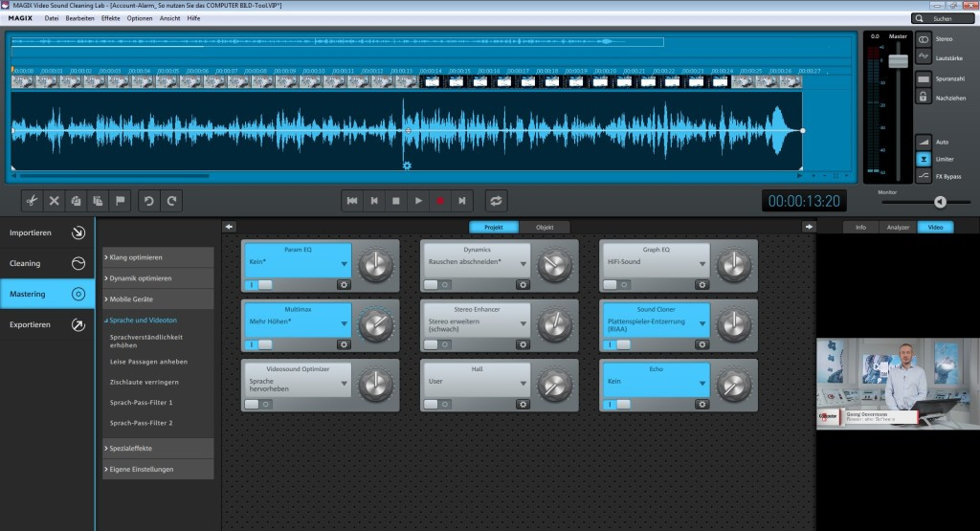
Task: Enable Auto master volume
Action: [924, 142]
